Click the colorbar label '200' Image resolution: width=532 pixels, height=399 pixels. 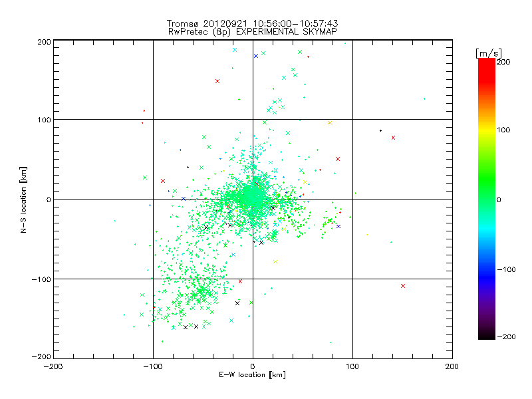pos(503,62)
